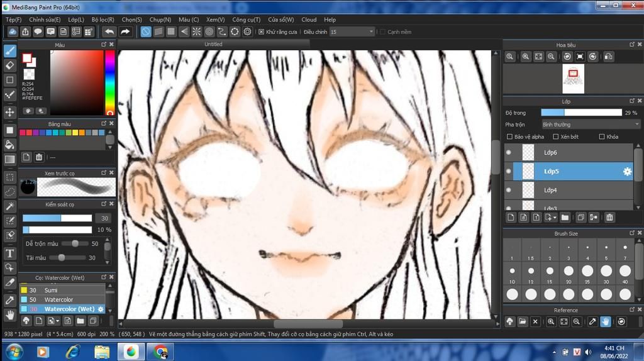This screenshot has height=361, width=644.
Task: Show hidden system tray icons
Action: click(x=555, y=352)
